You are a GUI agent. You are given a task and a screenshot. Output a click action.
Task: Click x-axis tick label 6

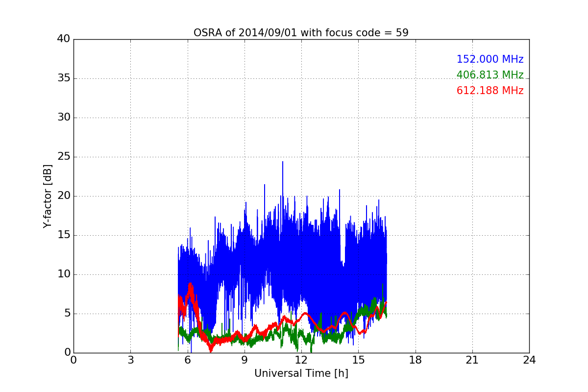pyautogui.click(x=188, y=360)
